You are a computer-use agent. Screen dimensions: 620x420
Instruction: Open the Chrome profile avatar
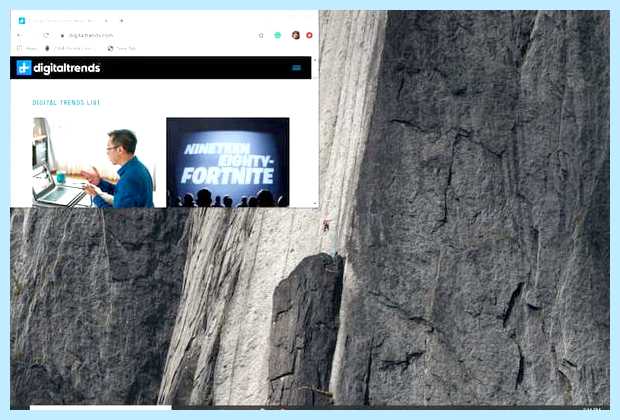pyautogui.click(x=296, y=35)
